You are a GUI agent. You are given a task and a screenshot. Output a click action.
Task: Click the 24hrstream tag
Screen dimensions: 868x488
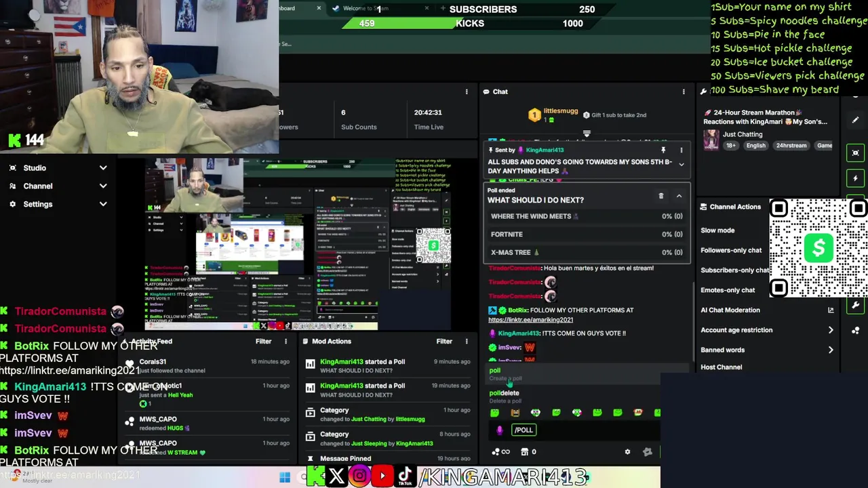791,146
